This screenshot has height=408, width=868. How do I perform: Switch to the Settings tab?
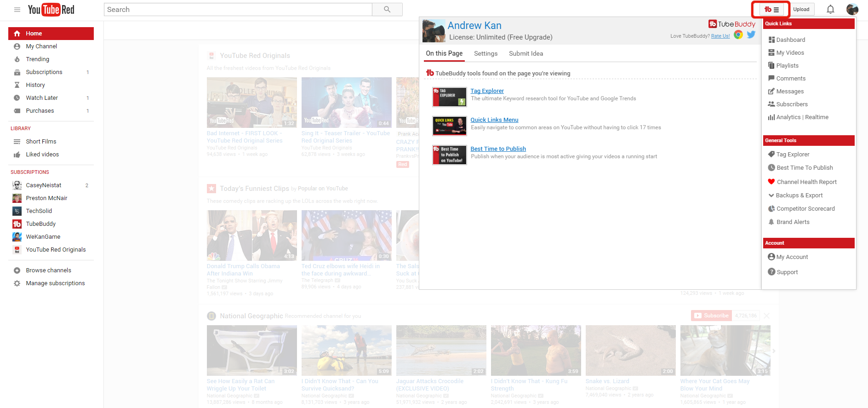point(485,53)
